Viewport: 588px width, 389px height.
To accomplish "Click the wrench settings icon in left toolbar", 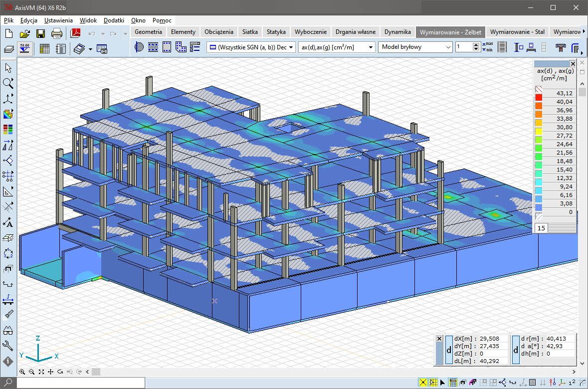I will 8,346.
